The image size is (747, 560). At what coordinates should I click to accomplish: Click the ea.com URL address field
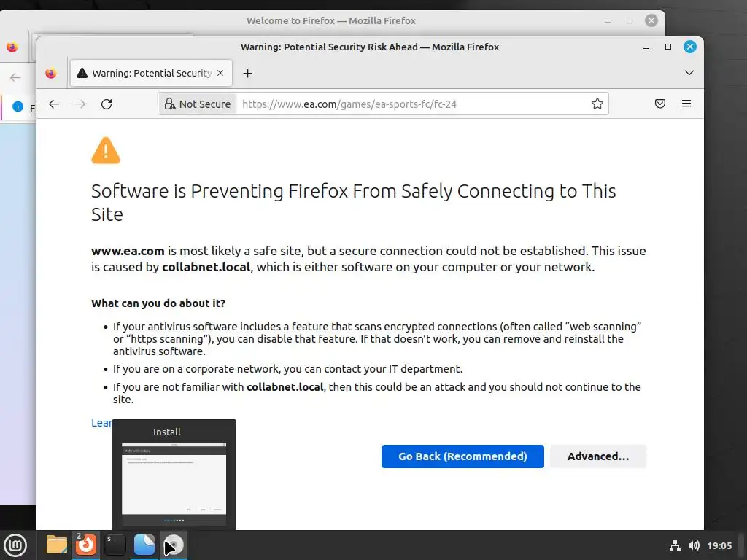point(409,104)
